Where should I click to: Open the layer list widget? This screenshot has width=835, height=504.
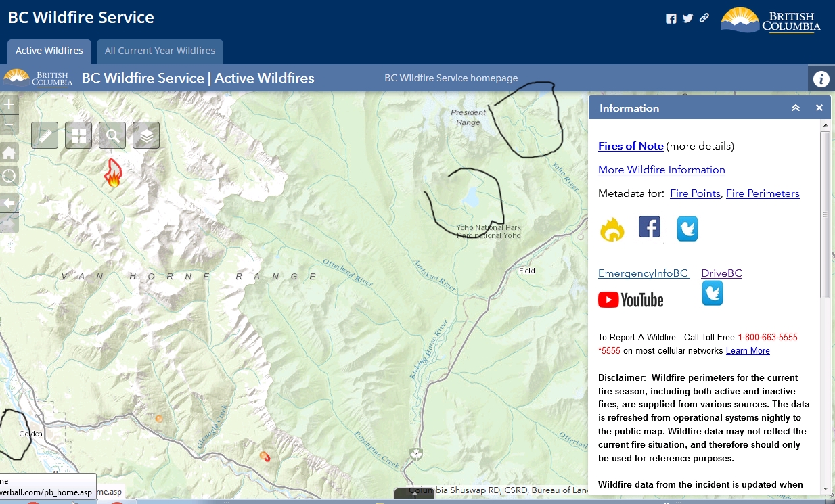(145, 135)
